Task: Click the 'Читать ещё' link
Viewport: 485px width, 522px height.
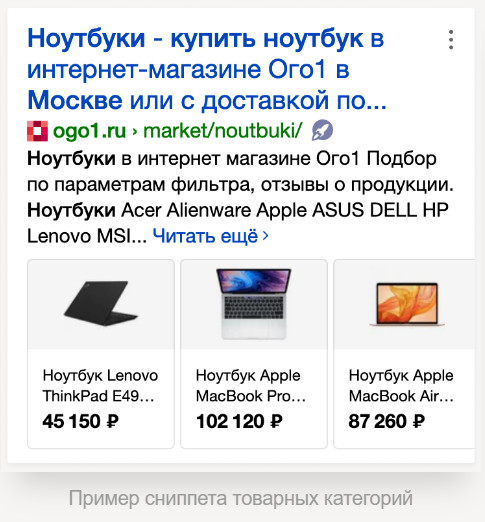Action: click(x=205, y=236)
